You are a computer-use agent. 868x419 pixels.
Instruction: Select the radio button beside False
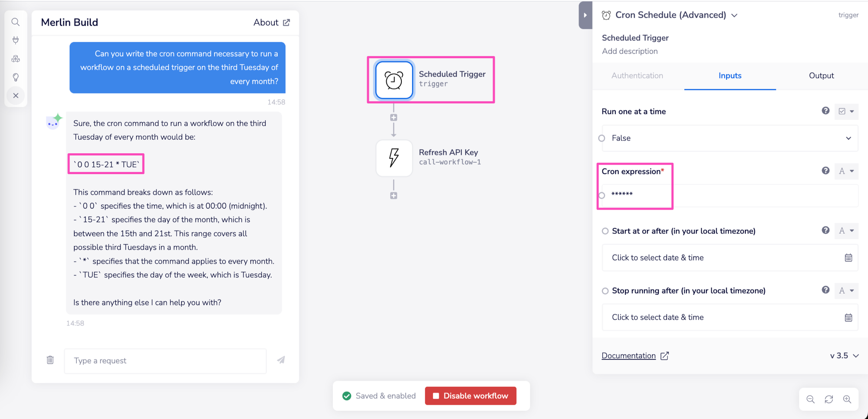(x=602, y=139)
